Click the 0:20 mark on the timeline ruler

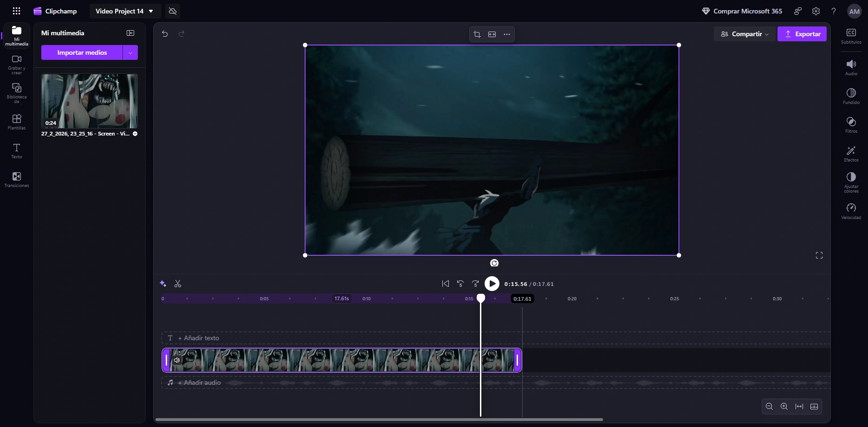(x=572, y=299)
